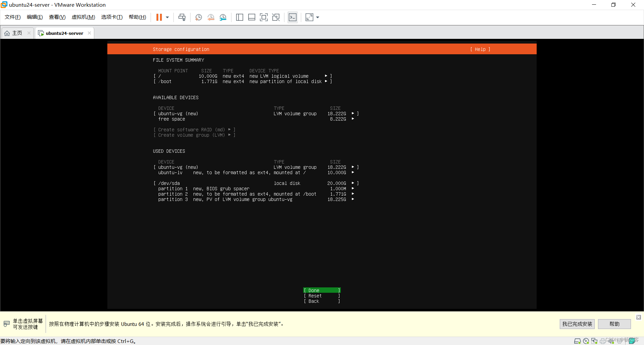Screen dimensions: 644x345
Task: Click the 'Storage configuration' title text
Action: coord(181,49)
